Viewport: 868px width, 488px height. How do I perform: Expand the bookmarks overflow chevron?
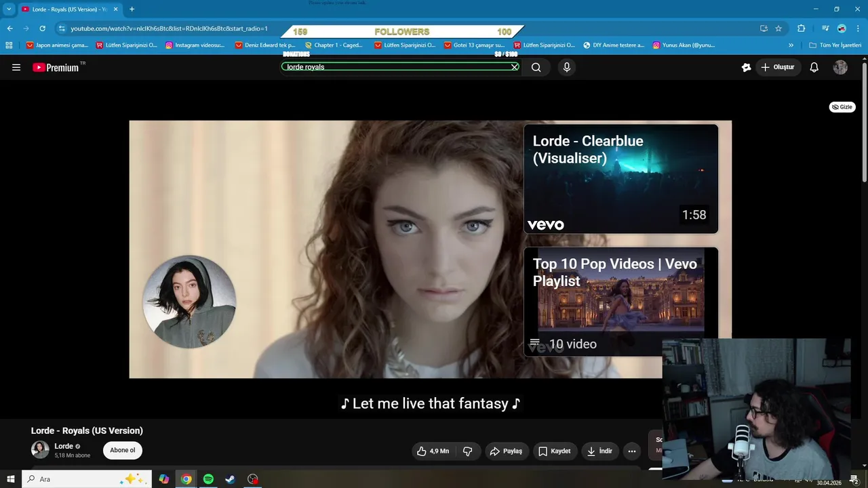click(791, 45)
